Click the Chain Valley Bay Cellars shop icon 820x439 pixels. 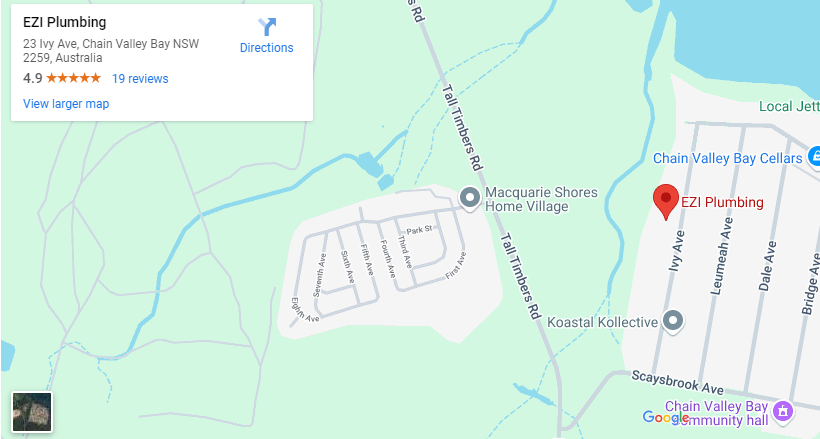point(814,156)
